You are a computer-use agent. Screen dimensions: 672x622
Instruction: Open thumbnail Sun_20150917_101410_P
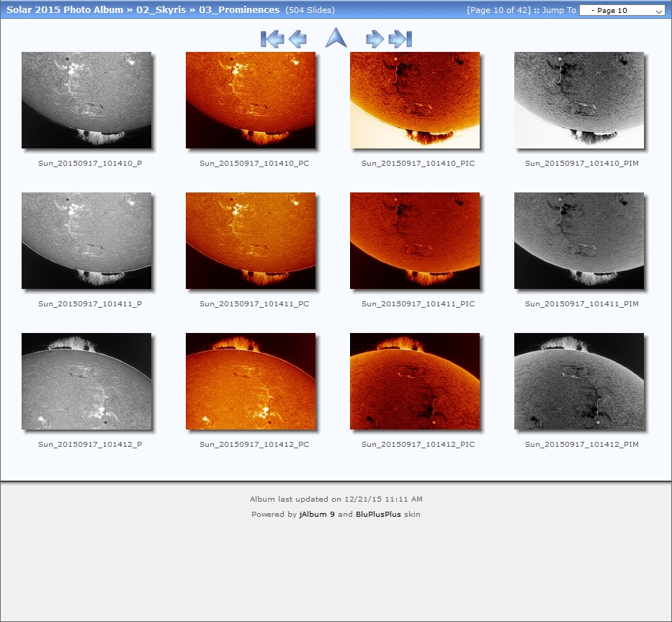click(86, 100)
